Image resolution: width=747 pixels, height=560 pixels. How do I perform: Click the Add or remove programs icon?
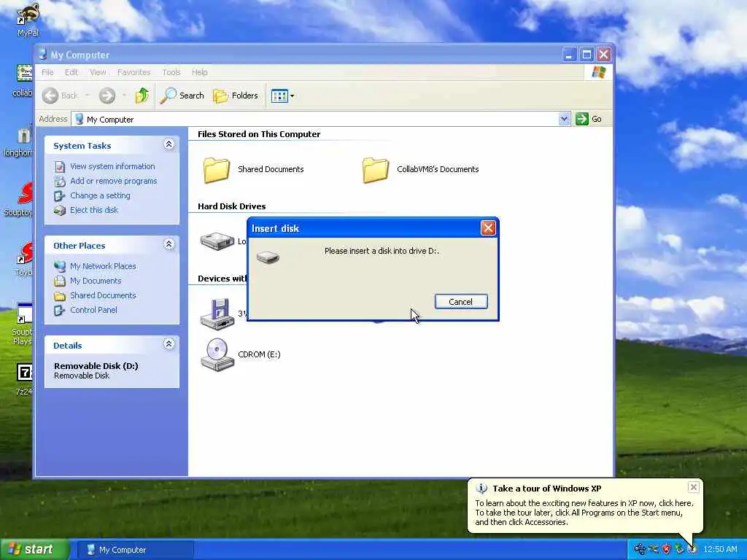pyautogui.click(x=60, y=182)
